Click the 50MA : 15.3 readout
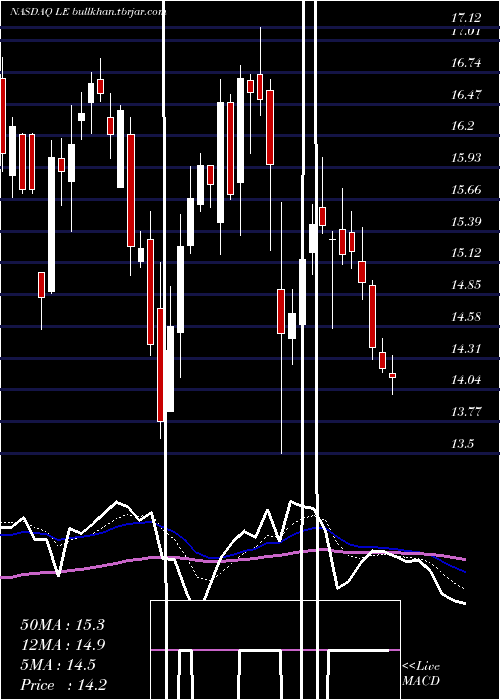Screen dimensions: 500x700 tap(62, 625)
